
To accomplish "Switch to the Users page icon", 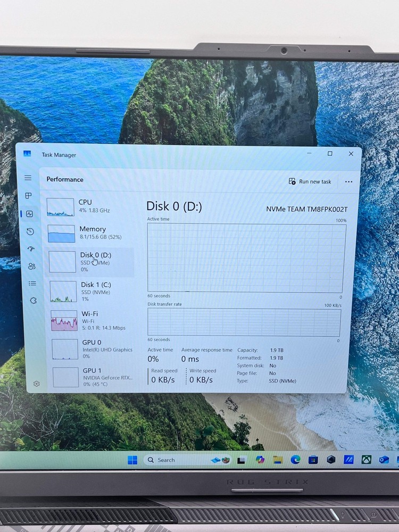I will click(32, 266).
